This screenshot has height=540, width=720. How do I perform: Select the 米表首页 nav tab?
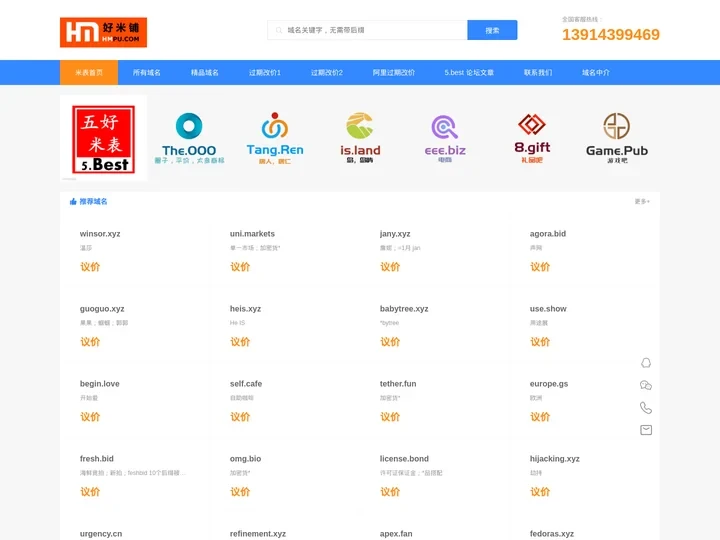pos(89,73)
